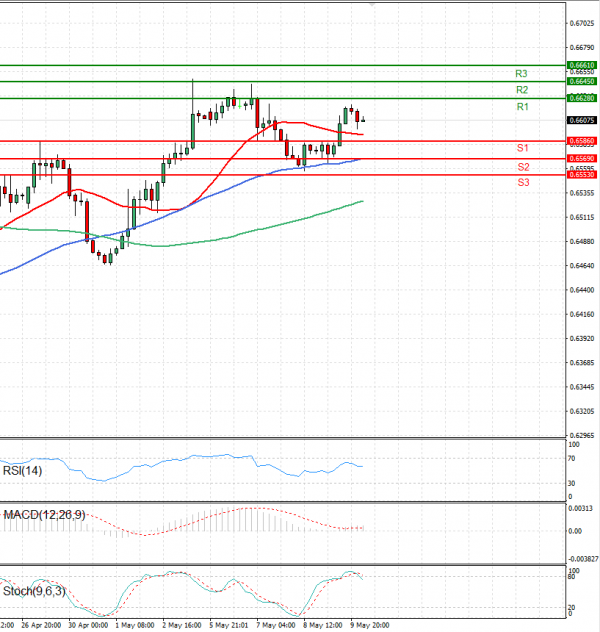Click the 0.00313 MACD scale value

point(581,509)
